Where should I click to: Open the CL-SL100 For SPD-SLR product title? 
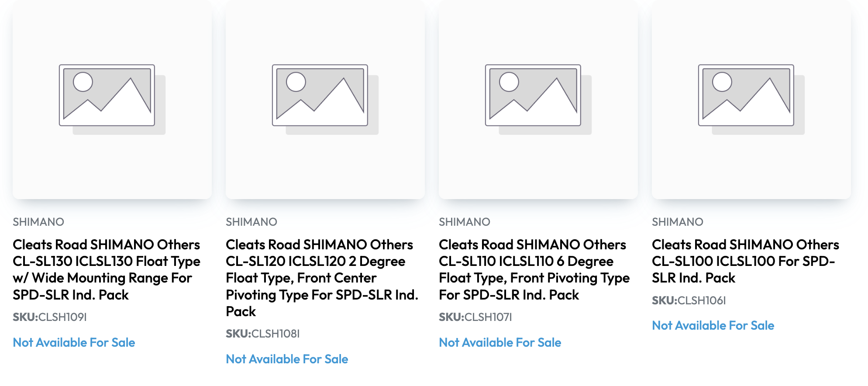(x=745, y=261)
